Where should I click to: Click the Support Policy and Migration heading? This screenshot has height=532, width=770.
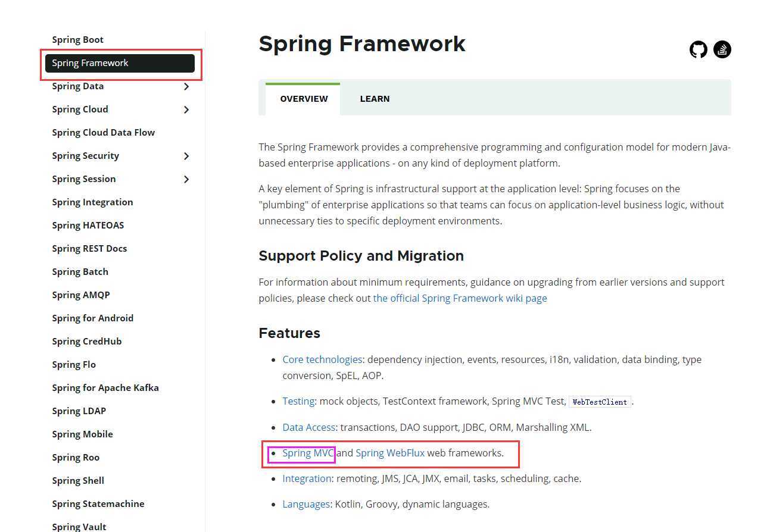(x=361, y=256)
